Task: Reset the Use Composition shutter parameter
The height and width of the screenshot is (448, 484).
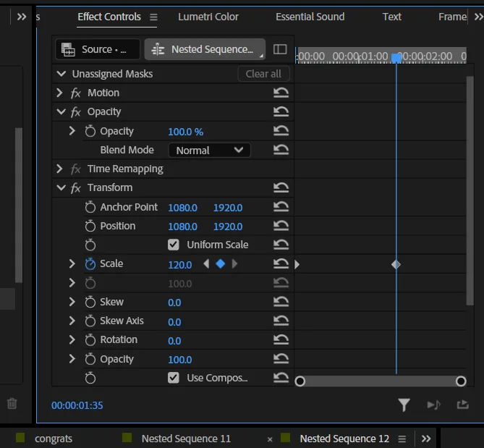Action: (x=281, y=378)
